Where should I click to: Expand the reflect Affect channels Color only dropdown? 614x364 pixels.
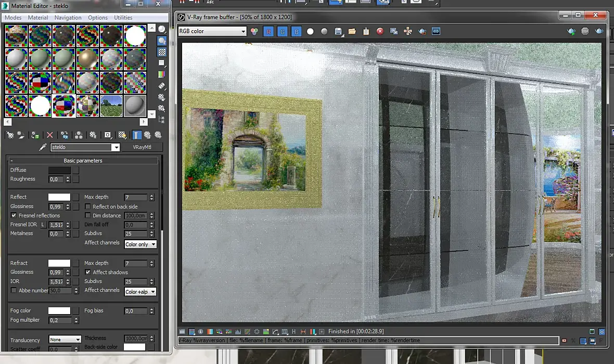(140, 244)
